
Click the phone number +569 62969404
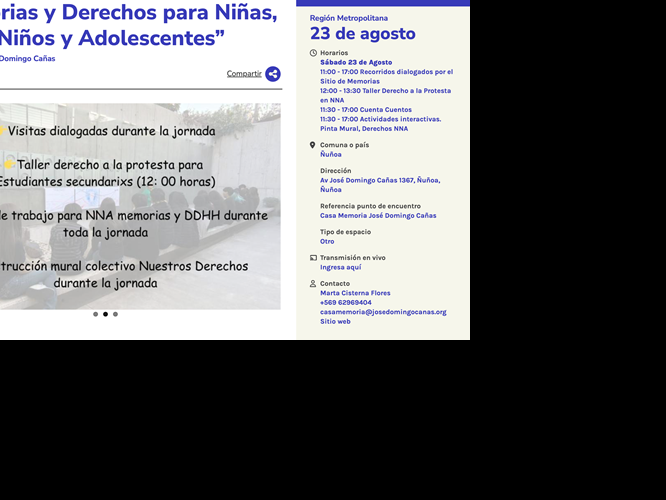point(346,302)
